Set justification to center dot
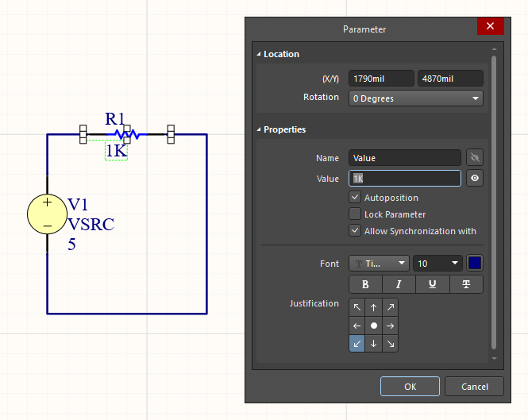The height and width of the screenshot is (420, 528). (x=373, y=326)
